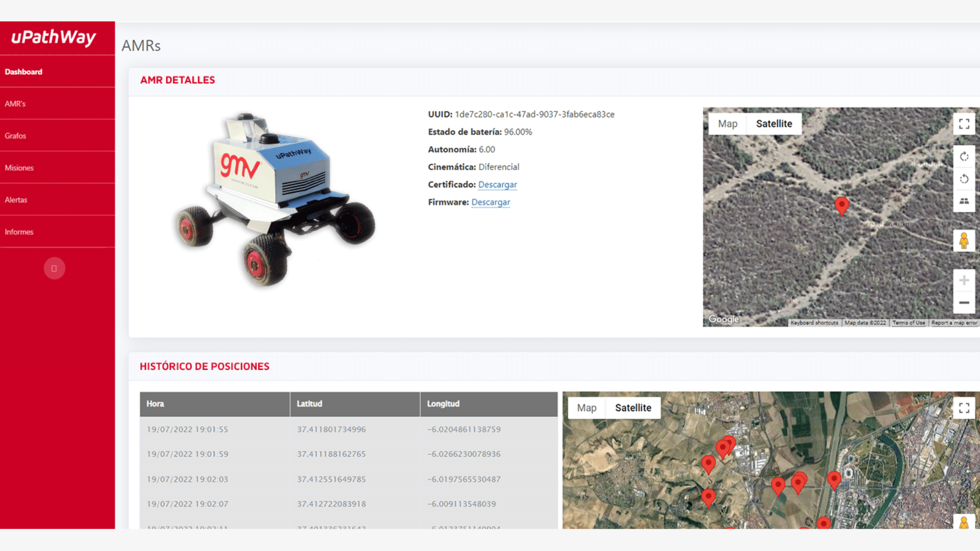This screenshot has width=980, height=551.
Task: Select AMR's in the sidebar
Action: click(x=14, y=104)
